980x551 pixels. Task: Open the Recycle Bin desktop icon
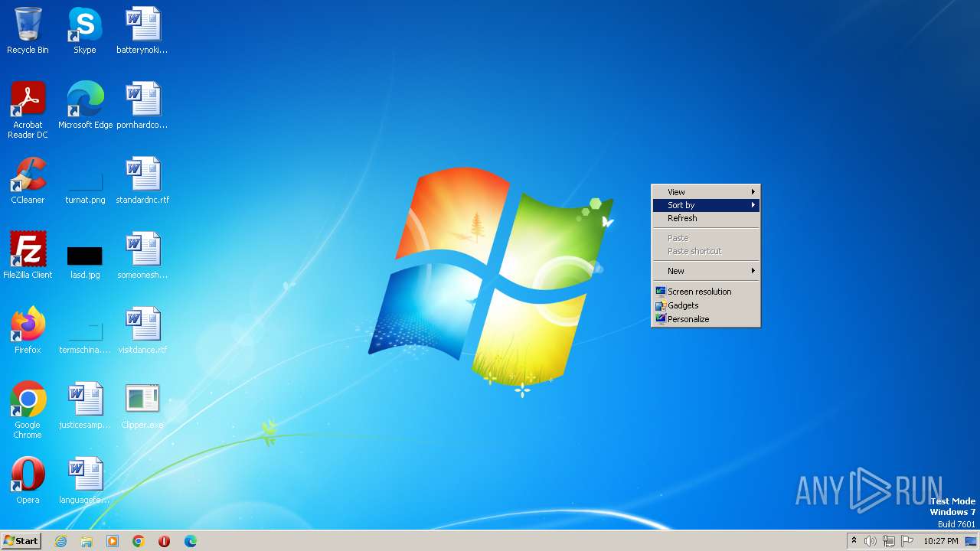[x=28, y=31]
